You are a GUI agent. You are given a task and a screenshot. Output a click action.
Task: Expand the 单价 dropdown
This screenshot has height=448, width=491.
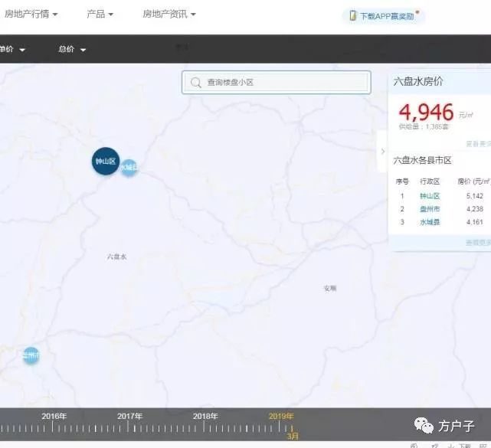pyautogui.click(x=12, y=49)
